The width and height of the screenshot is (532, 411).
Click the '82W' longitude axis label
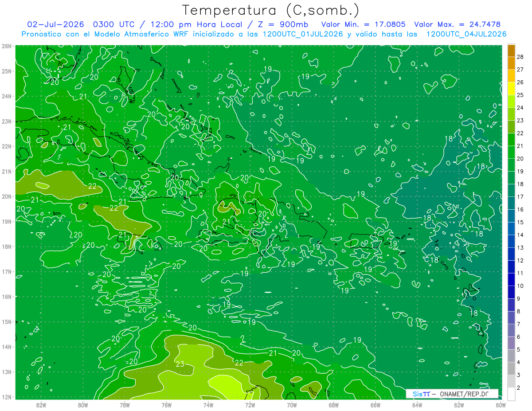click(41, 405)
